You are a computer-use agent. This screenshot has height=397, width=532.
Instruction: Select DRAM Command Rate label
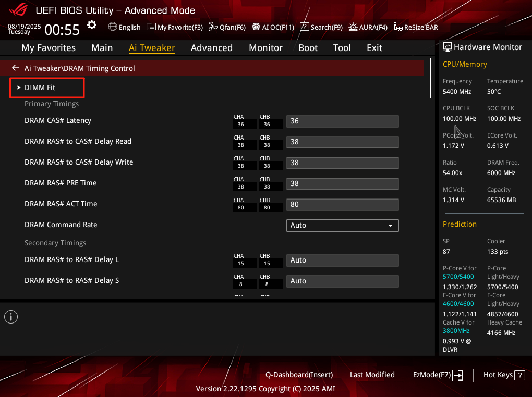61,225
